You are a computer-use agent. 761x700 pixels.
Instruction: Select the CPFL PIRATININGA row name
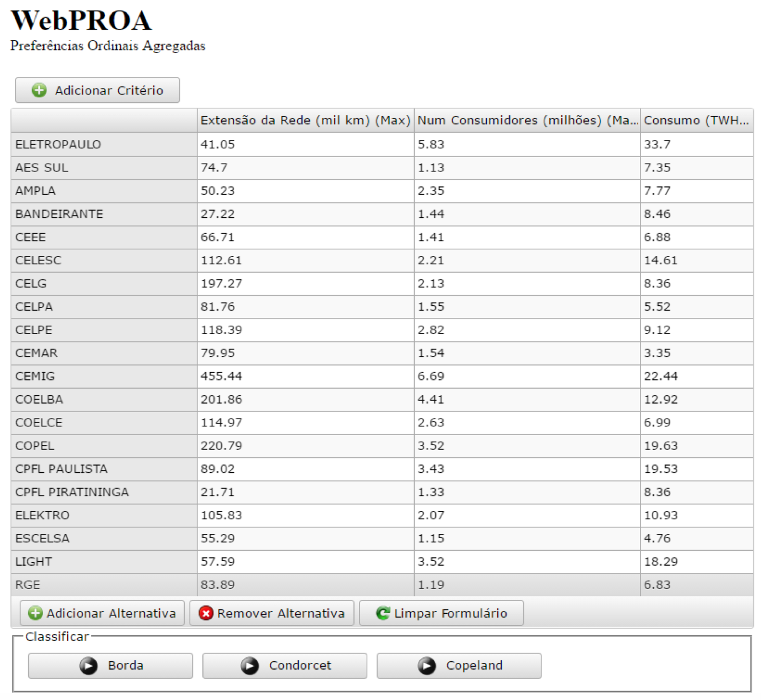click(72, 493)
